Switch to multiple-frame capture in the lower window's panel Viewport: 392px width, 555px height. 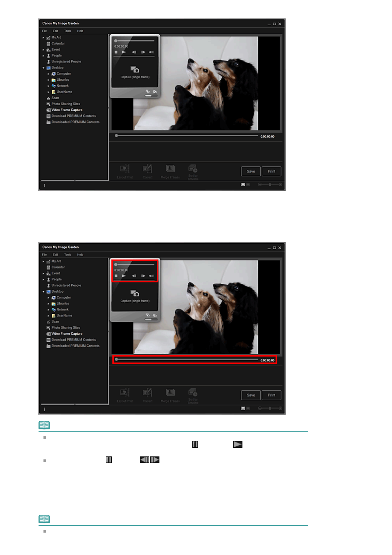point(154,315)
